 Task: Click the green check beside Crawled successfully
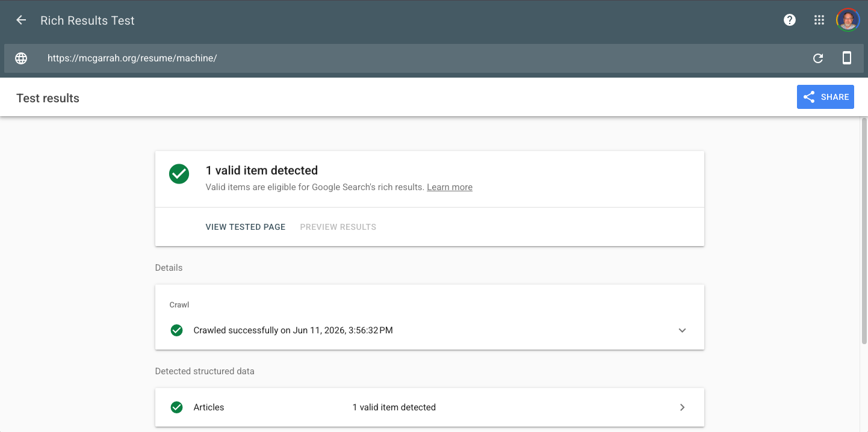click(176, 330)
